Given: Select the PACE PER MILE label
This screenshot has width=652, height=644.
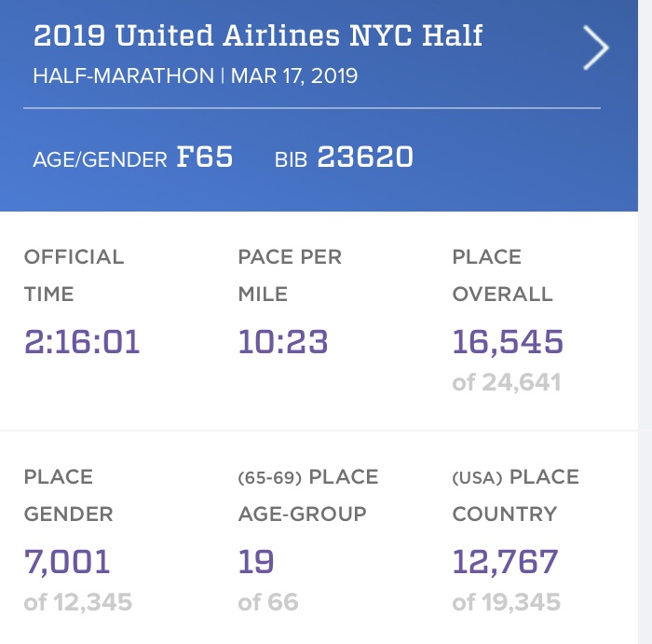Looking at the screenshot, I should coord(290,275).
